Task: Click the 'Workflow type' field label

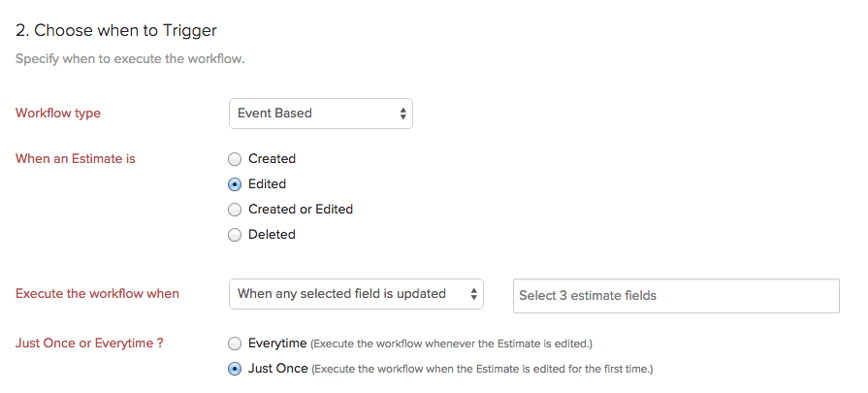Action: [58, 114]
